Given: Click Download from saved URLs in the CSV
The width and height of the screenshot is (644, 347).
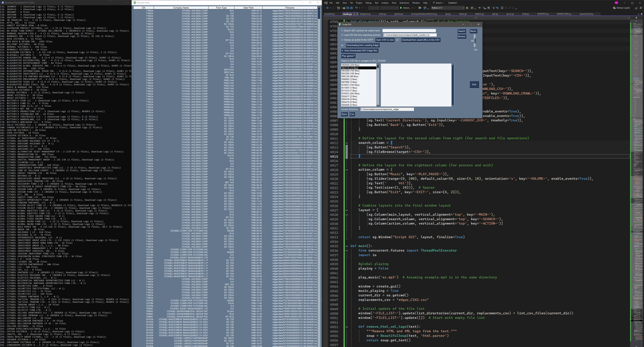Looking at the screenshot, I should coord(421,40).
